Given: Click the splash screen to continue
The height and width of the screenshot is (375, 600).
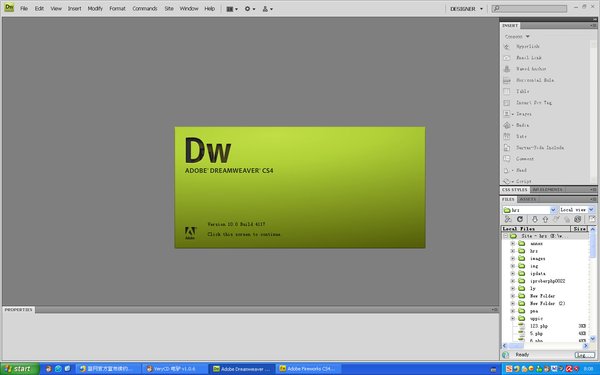Looking at the screenshot, I should (x=300, y=188).
